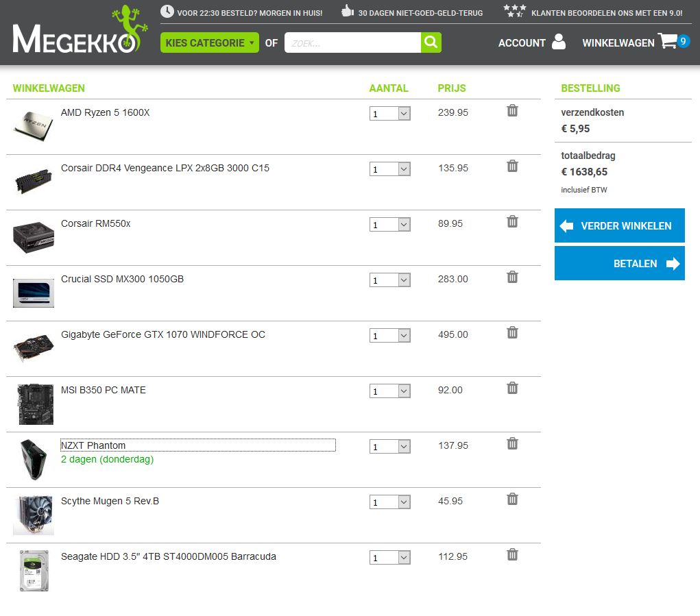
Task: Open the Kies Categorie menu
Action: pyautogui.click(x=209, y=42)
